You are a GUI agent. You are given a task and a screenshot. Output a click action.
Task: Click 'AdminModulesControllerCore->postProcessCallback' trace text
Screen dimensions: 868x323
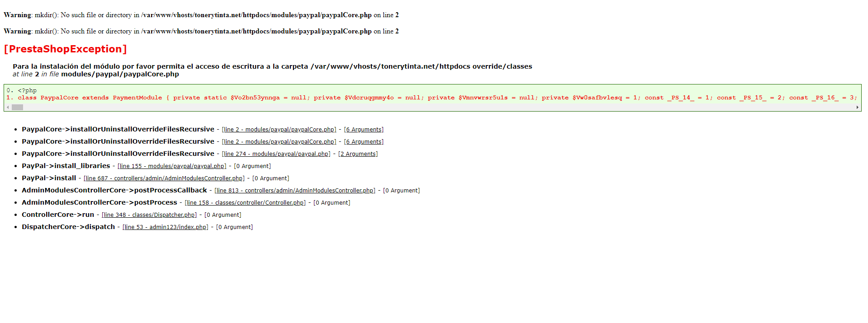pos(114,190)
